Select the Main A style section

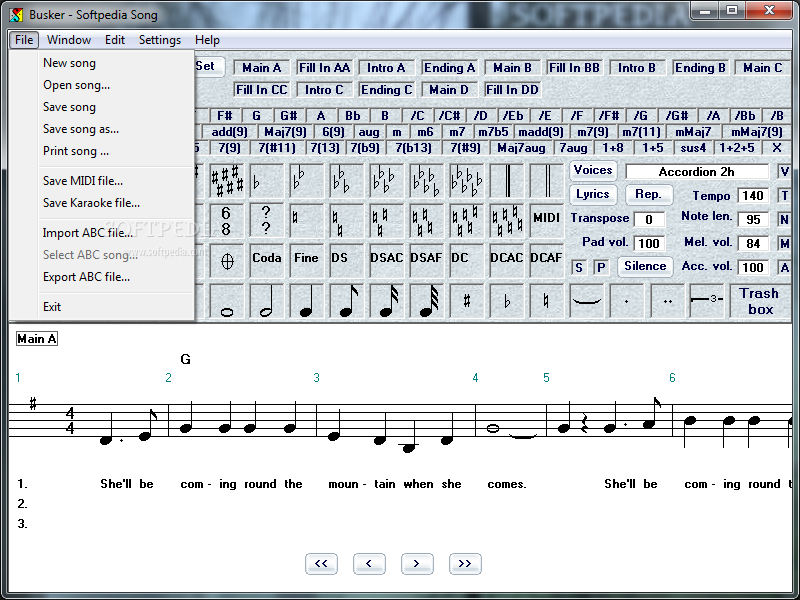tap(262, 68)
